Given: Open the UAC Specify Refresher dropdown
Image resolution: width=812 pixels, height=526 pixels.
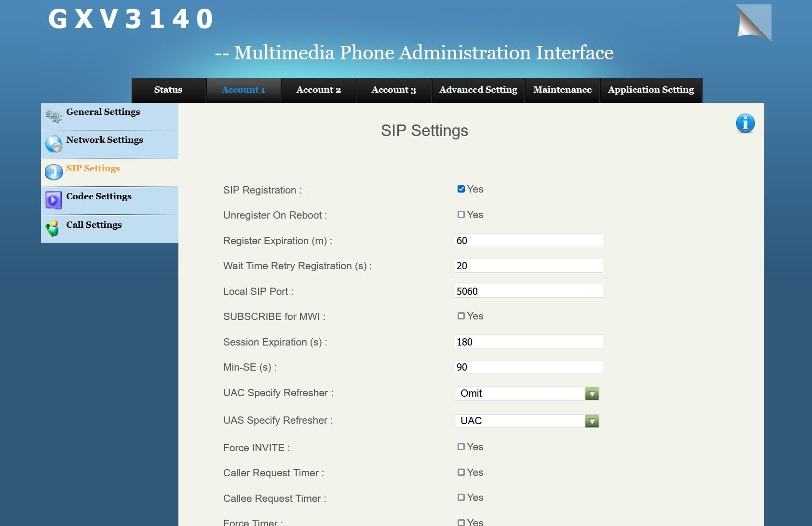Looking at the screenshot, I should (x=527, y=393).
